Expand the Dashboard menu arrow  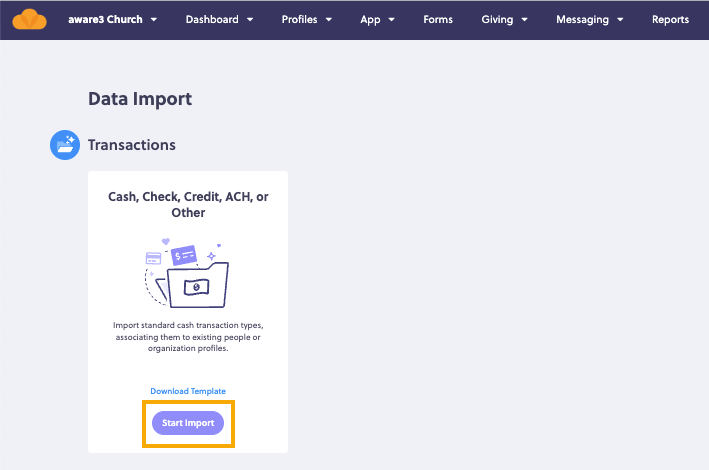click(250, 20)
